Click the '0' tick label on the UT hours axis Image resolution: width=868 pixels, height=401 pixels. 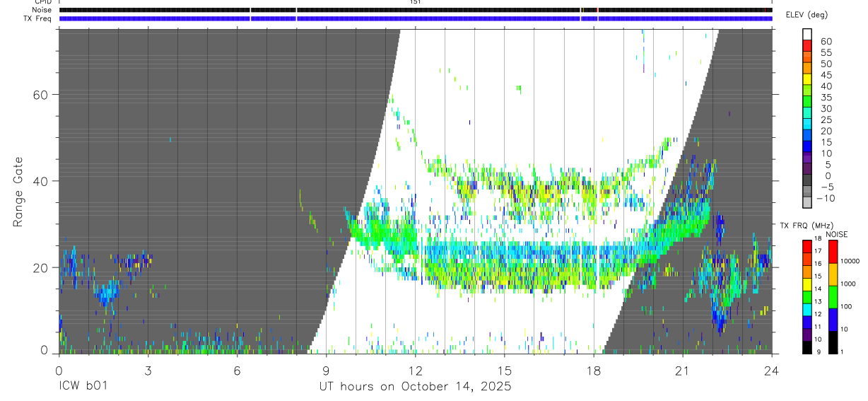click(x=59, y=370)
